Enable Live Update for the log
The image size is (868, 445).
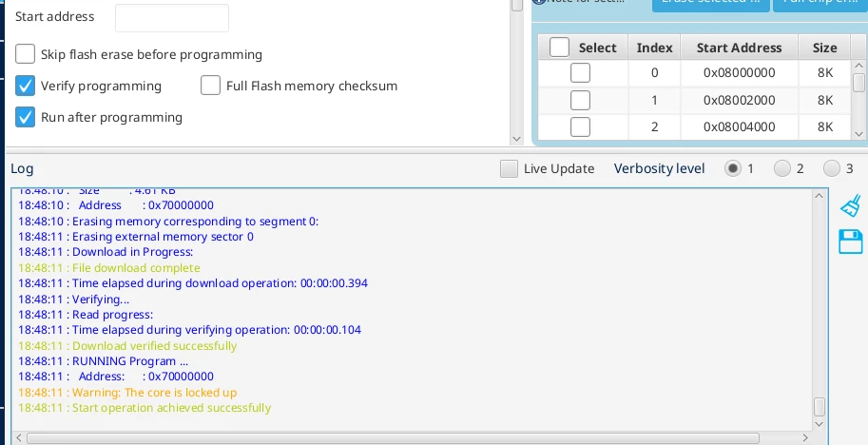pyautogui.click(x=509, y=169)
